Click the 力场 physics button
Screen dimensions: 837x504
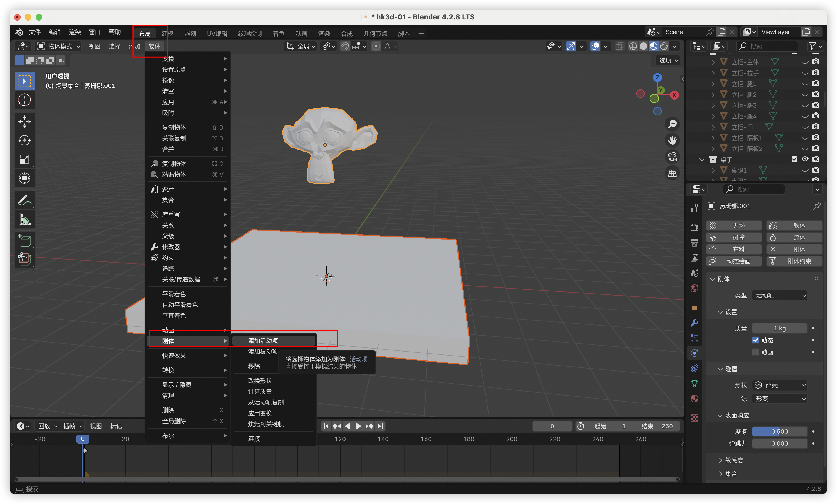click(734, 226)
